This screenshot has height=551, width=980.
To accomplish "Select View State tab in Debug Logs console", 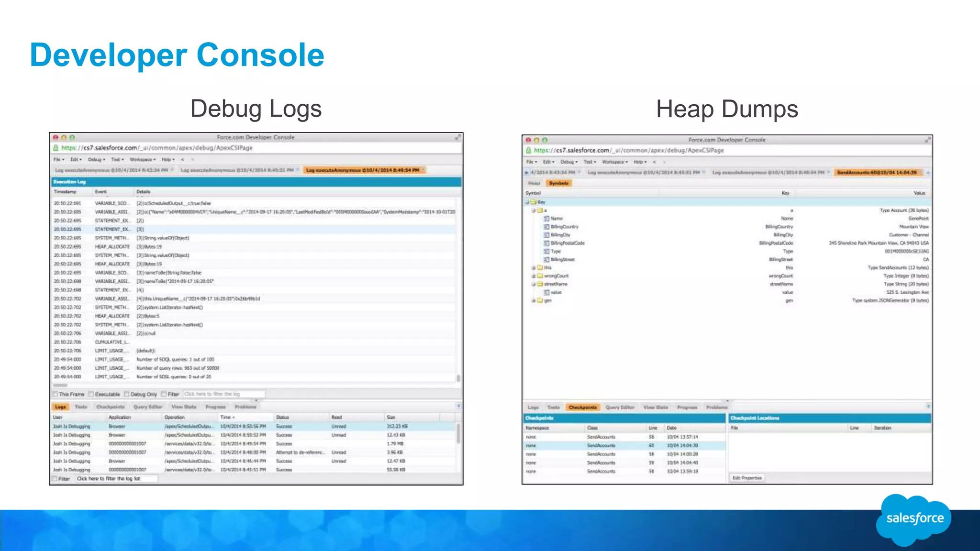I will [x=184, y=407].
